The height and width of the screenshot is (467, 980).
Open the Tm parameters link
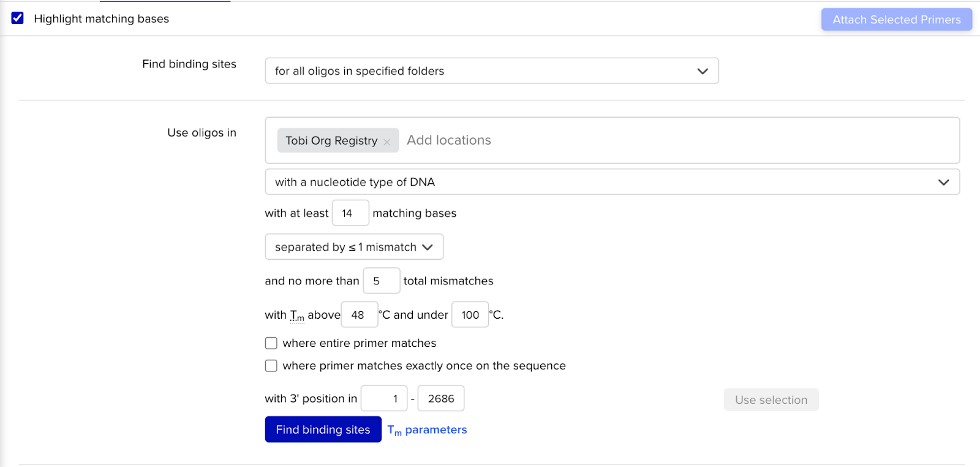click(427, 429)
